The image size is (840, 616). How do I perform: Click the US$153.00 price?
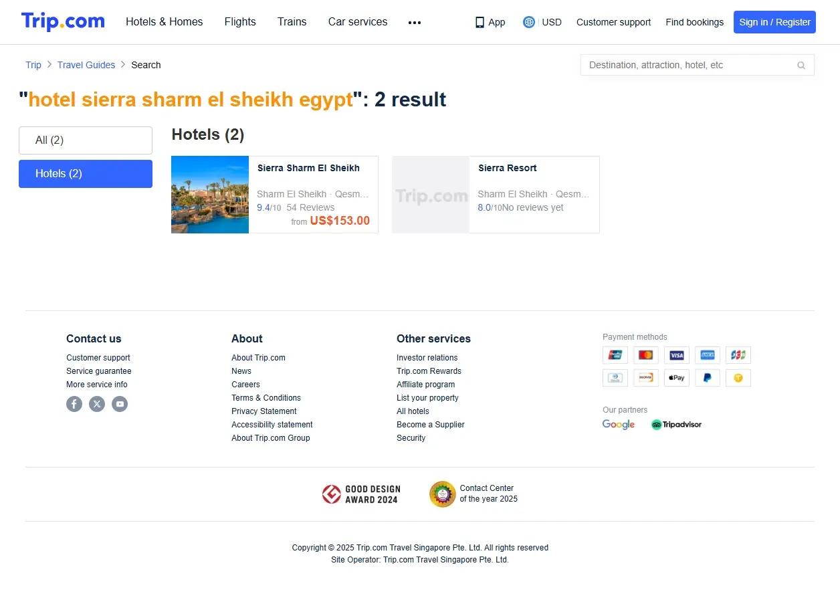[340, 221]
